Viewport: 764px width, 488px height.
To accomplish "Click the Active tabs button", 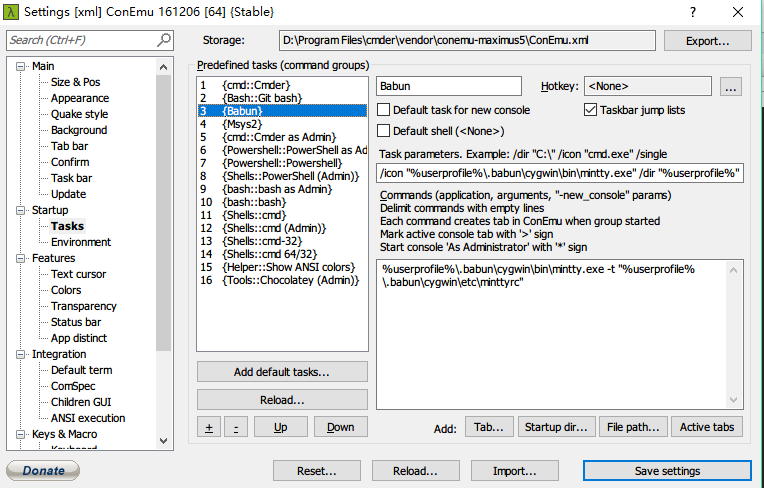I will (x=707, y=427).
